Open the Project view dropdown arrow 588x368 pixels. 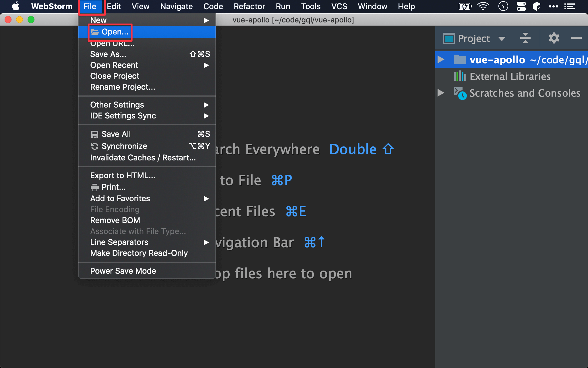pos(502,39)
